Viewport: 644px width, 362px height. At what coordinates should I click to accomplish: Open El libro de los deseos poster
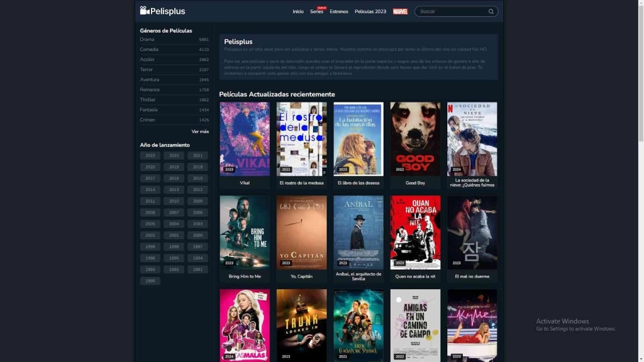pyautogui.click(x=358, y=139)
